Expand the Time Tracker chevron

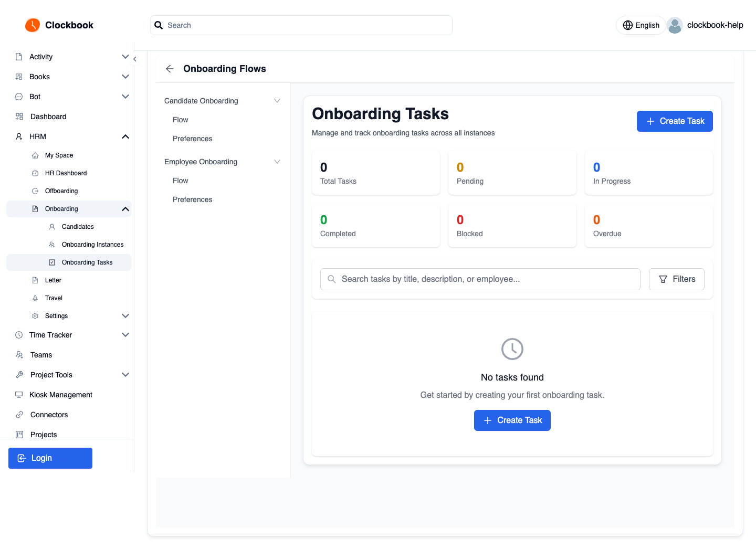click(125, 335)
